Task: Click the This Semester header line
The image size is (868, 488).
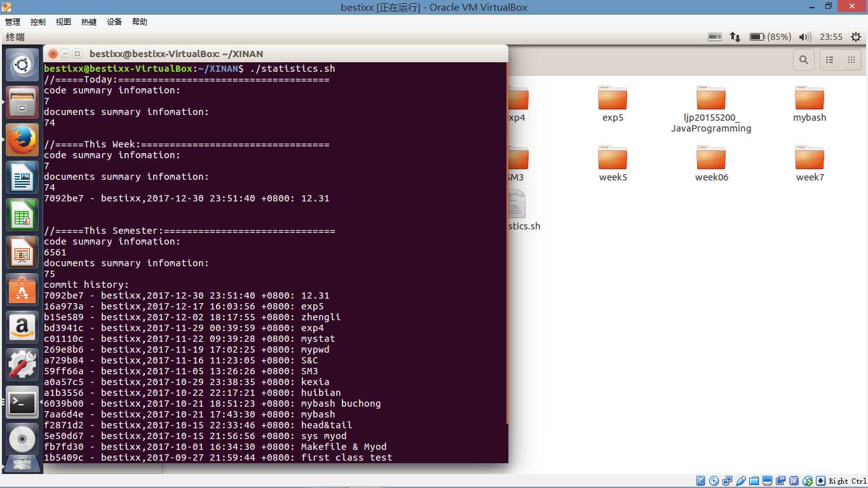Action: pyautogui.click(x=189, y=231)
